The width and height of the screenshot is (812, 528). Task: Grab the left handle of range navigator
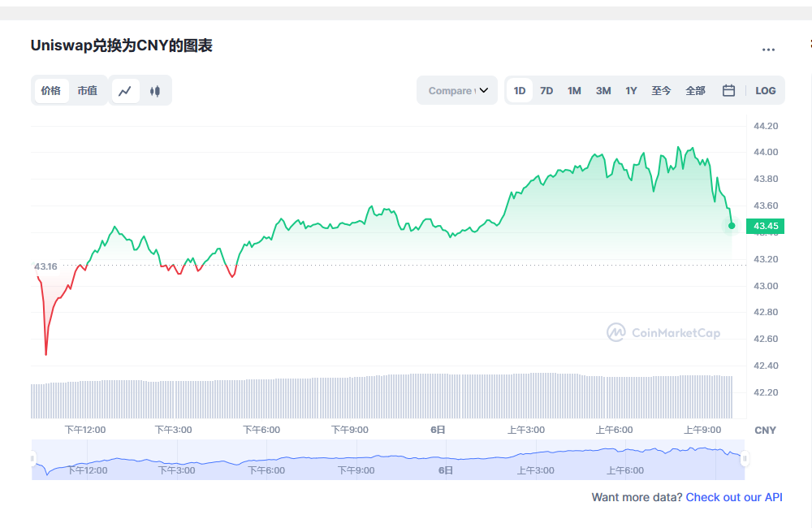32,459
